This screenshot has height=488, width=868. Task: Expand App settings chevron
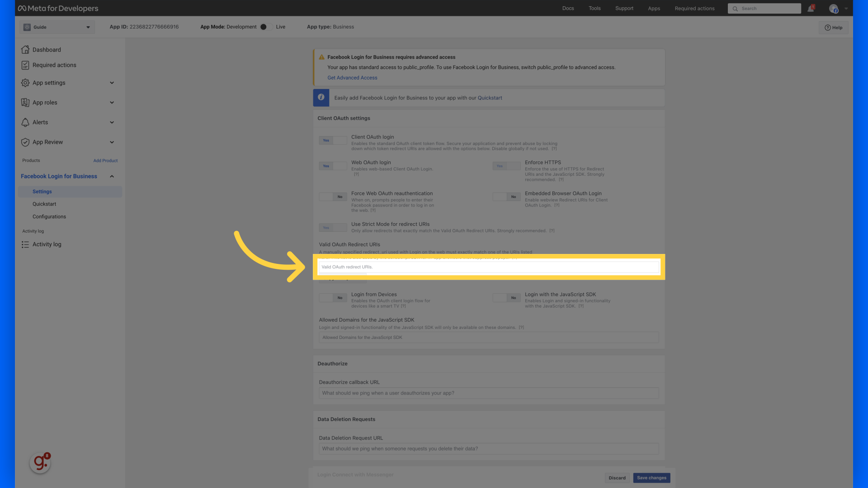pyautogui.click(x=112, y=83)
